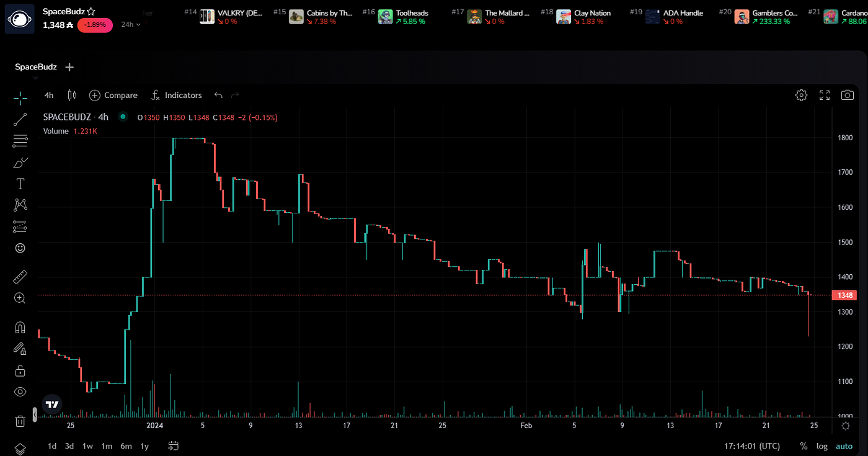Open the Fibonacci retracement tools
This screenshot has height=456, width=868.
20,141
